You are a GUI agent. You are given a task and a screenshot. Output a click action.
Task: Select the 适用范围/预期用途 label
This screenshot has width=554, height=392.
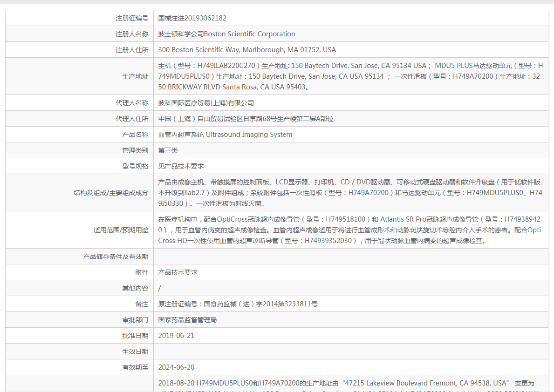(121, 230)
